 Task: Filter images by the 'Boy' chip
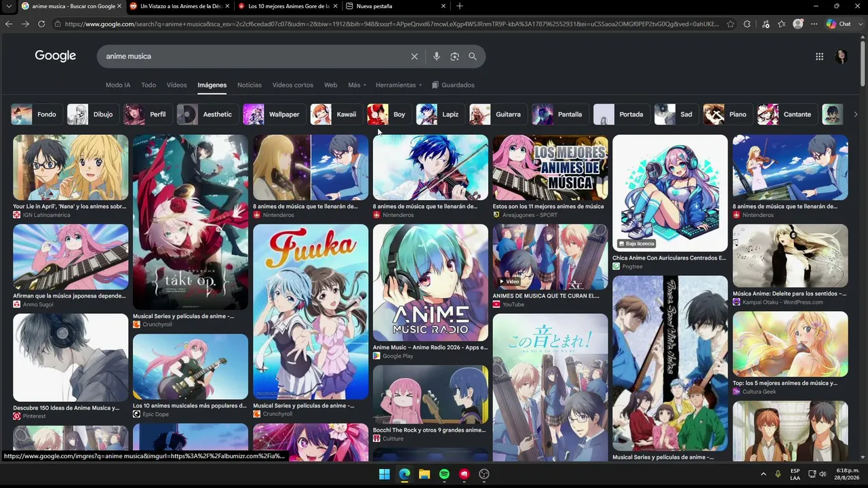[389, 115]
